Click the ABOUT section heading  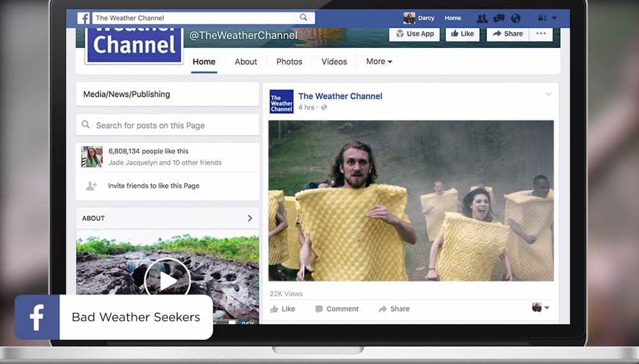tap(93, 218)
